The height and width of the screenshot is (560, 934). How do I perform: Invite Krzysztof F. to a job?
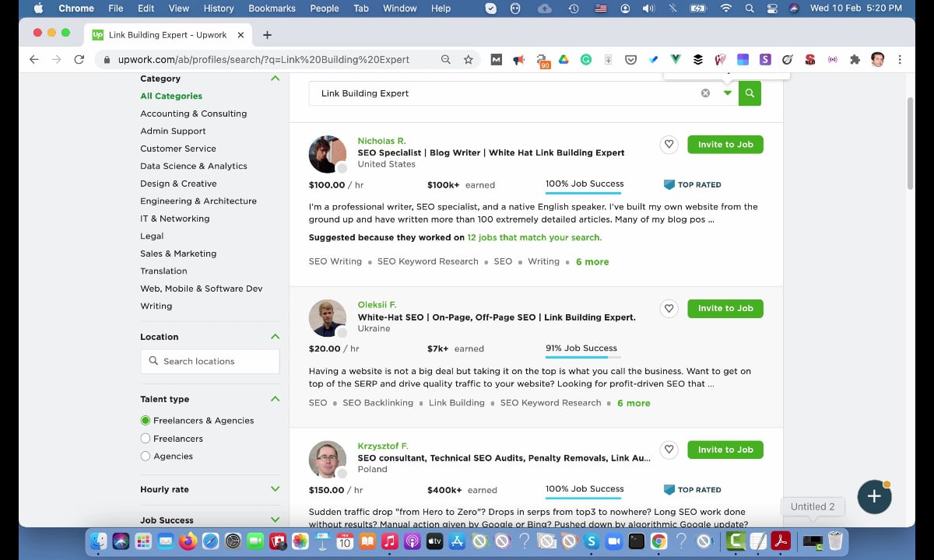tap(725, 450)
